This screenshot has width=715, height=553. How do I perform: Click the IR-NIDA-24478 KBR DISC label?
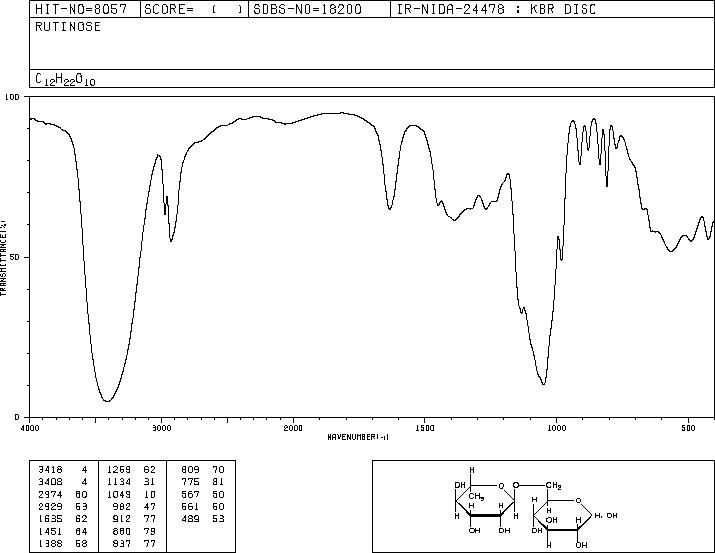pyautogui.click(x=496, y=9)
